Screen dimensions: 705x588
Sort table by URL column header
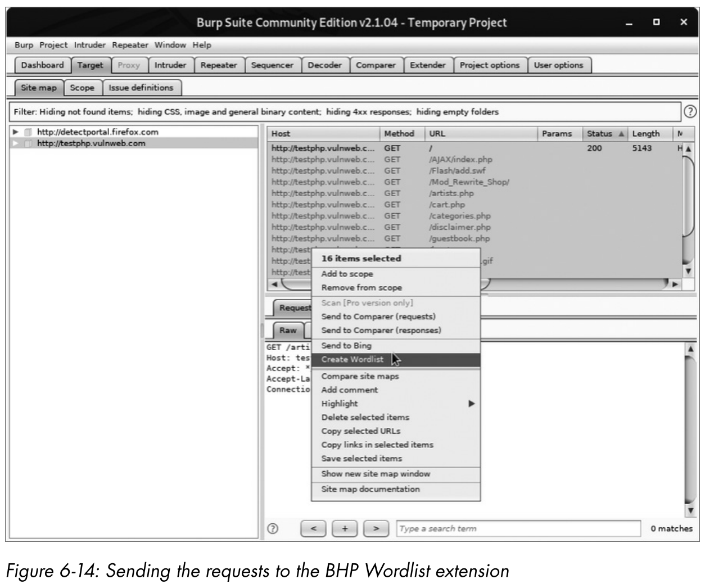(481, 134)
